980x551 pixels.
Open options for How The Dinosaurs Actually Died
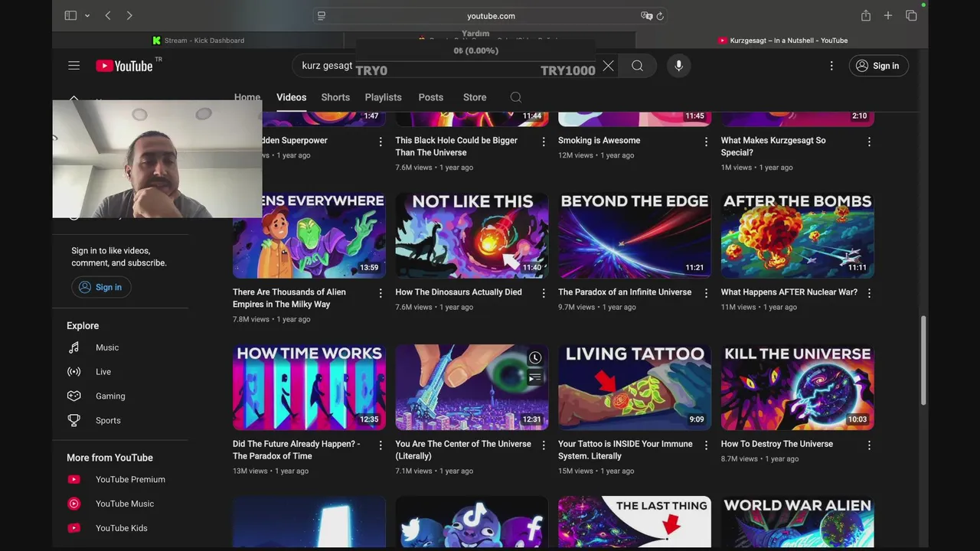544,293
